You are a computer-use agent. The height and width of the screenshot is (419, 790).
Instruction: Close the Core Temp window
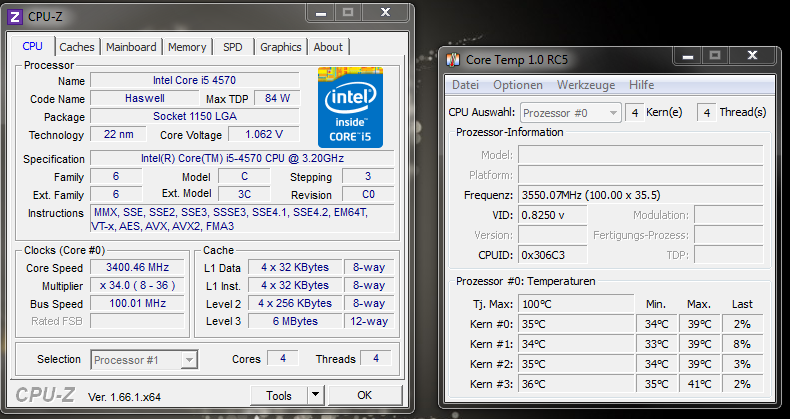coord(752,56)
